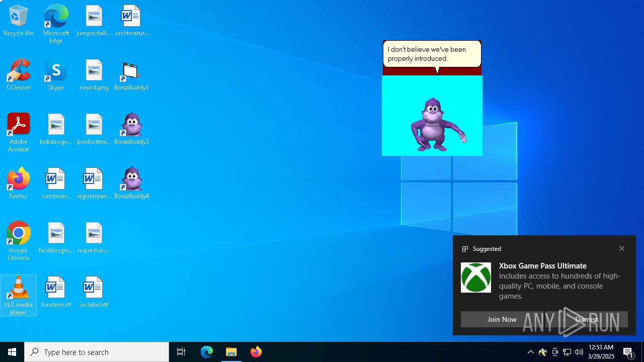Launch Microsoft Edge from the desktop shortcut

pyautogui.click(x=56, y=24)
